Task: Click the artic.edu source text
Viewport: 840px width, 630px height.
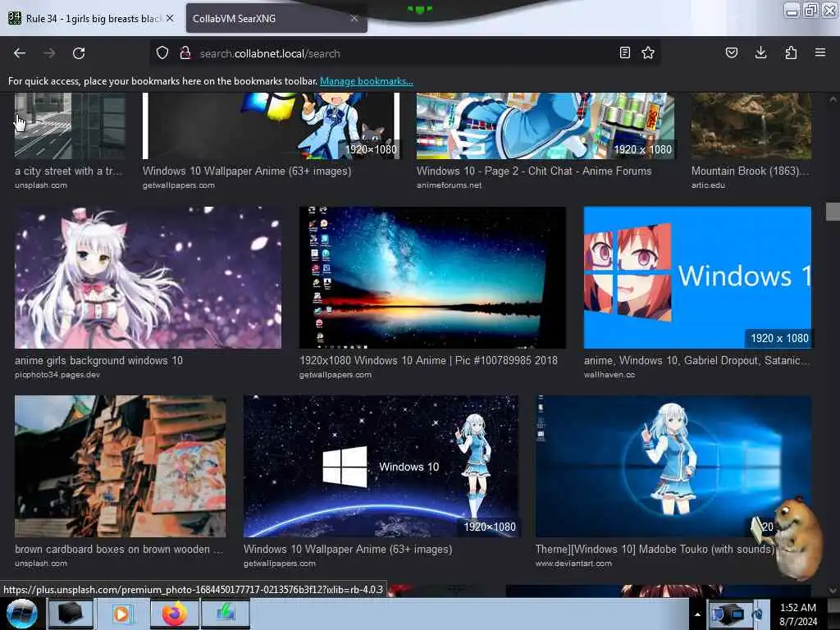Action: tap(708, 185)
